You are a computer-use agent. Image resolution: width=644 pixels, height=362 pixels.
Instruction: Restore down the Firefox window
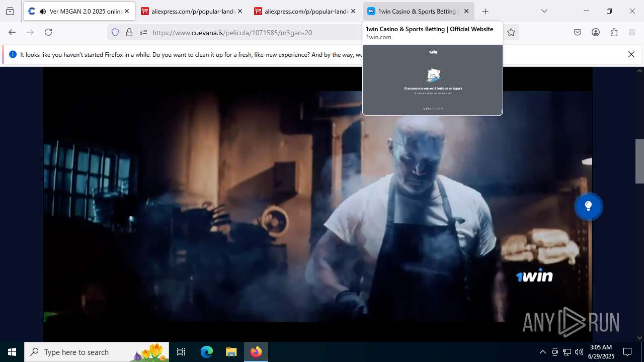(x=609, y=11)
